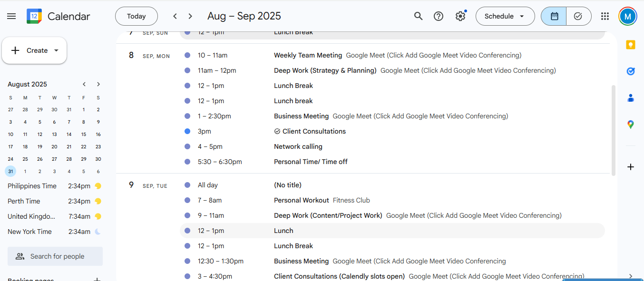
Task: Select August 15 in the mini calendar
Action: point(84,135)
